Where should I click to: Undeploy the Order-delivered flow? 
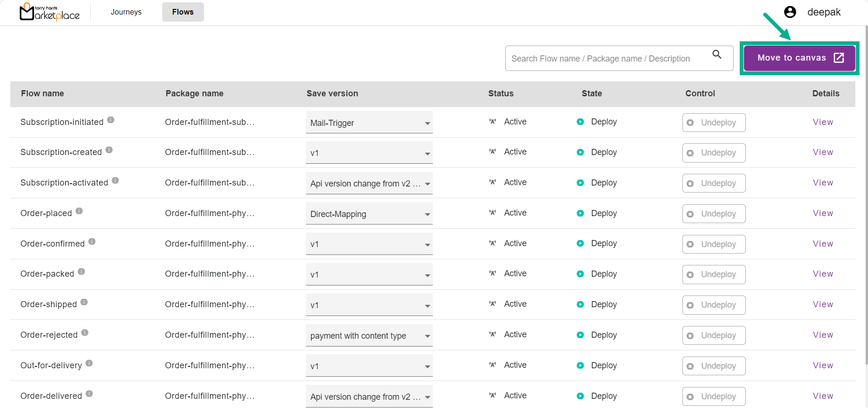[x=713, y=396]
